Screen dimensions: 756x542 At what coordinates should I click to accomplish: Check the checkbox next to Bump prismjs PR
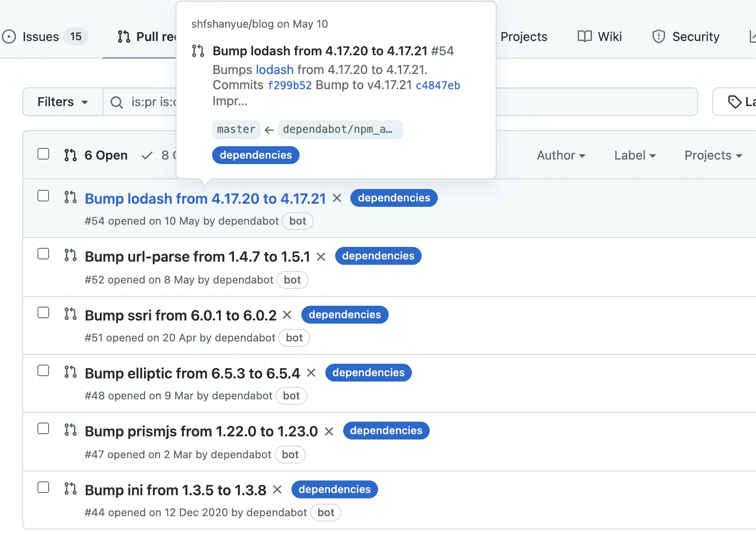(x=43, y=428)
